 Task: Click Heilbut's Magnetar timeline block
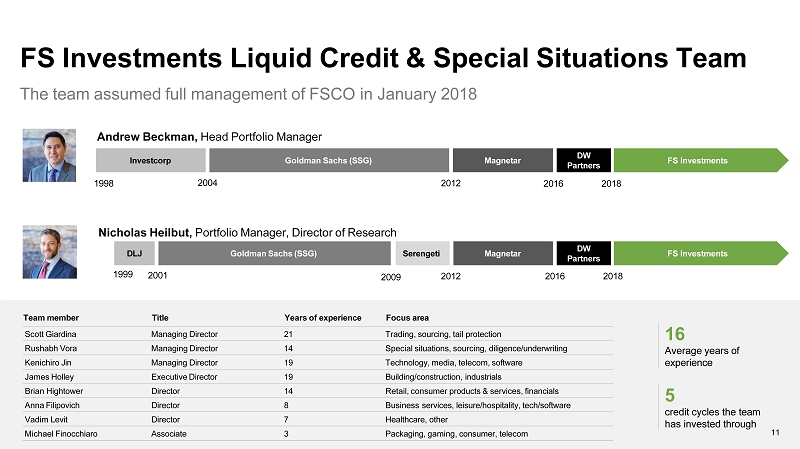(x=503, y=253)
